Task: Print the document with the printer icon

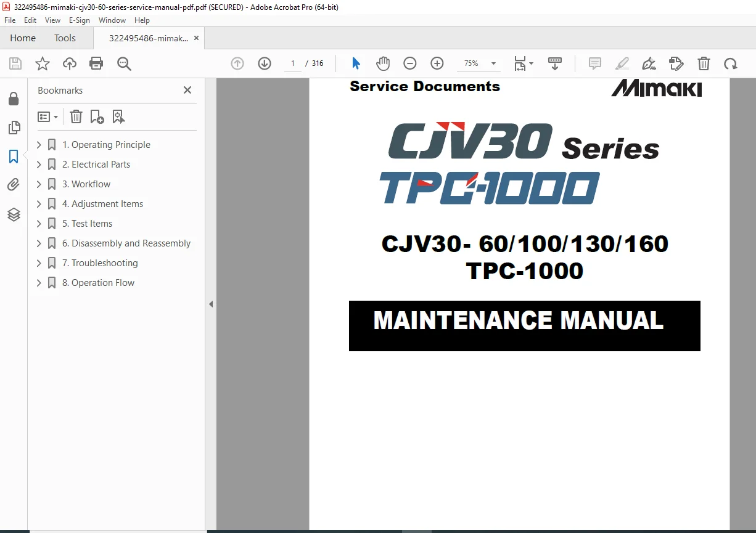Action: 96,63
